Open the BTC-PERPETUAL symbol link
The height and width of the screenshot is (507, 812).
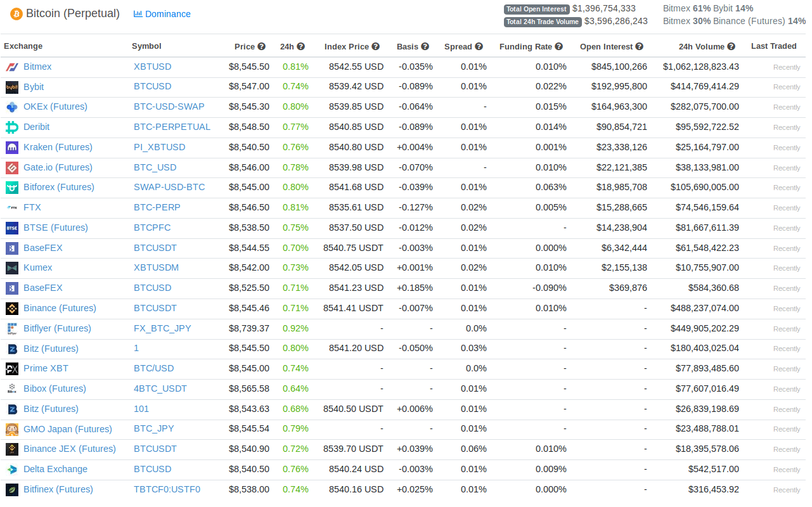172,127
